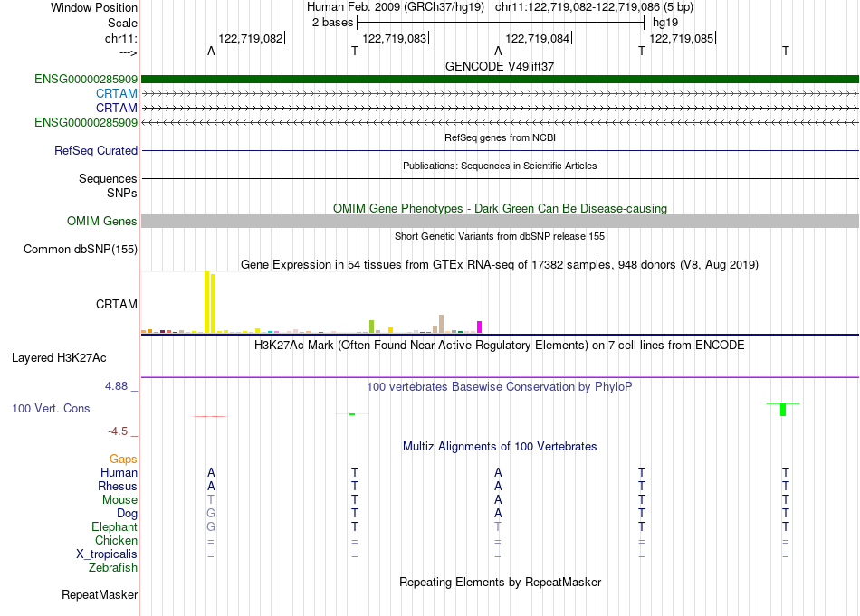Select the chr11: base position label
This screenshot has width=860, height=616.
pyautogui.click(x=121, y=38)
